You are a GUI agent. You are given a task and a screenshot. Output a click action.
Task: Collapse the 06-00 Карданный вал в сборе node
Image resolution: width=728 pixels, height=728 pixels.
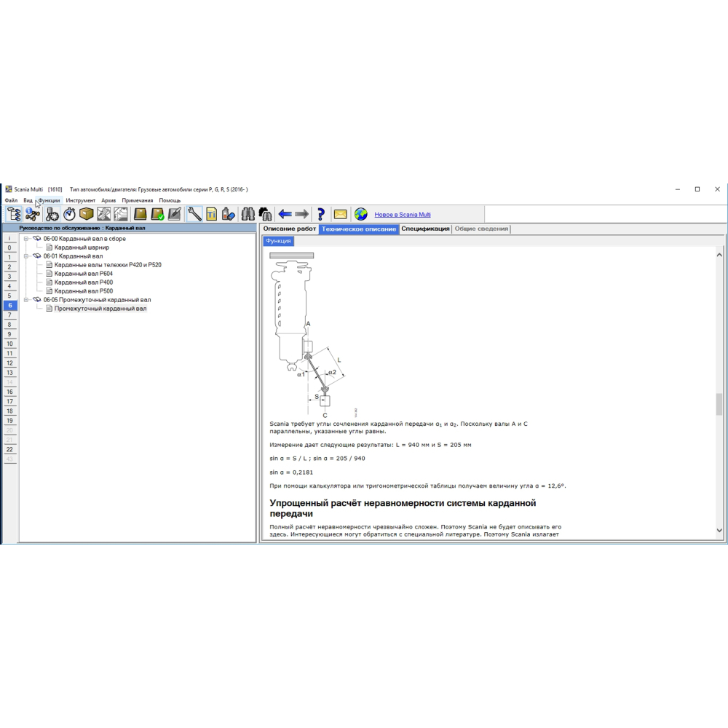(27, 239)
